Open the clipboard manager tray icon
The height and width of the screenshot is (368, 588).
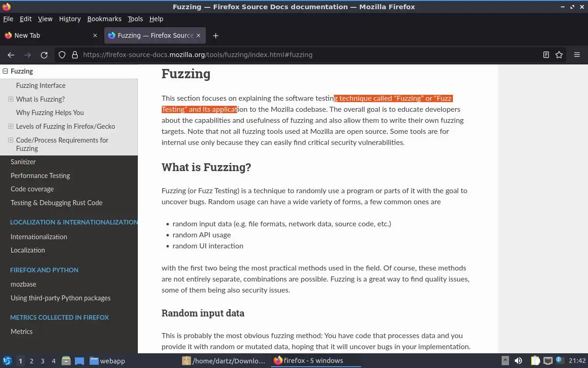pyautogui.click(x=535, y=361)
